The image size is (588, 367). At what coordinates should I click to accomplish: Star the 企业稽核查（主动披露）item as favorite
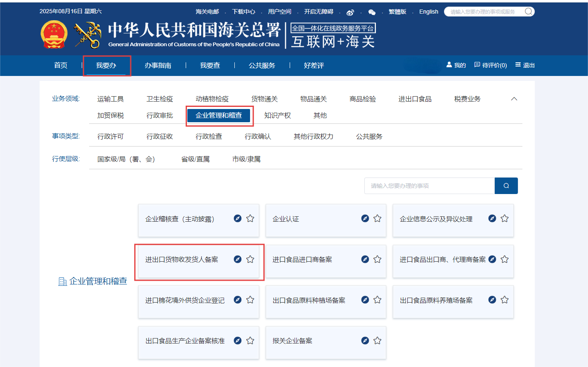pos(250,218)
